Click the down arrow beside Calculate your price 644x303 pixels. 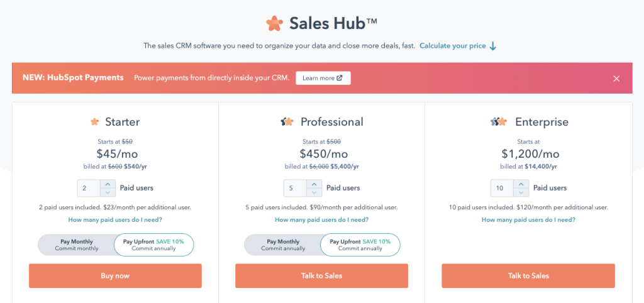(x=493, y=46)
